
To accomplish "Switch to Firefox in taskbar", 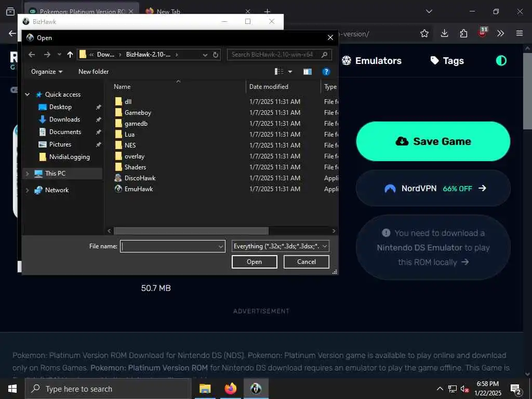I will (230, 389).
